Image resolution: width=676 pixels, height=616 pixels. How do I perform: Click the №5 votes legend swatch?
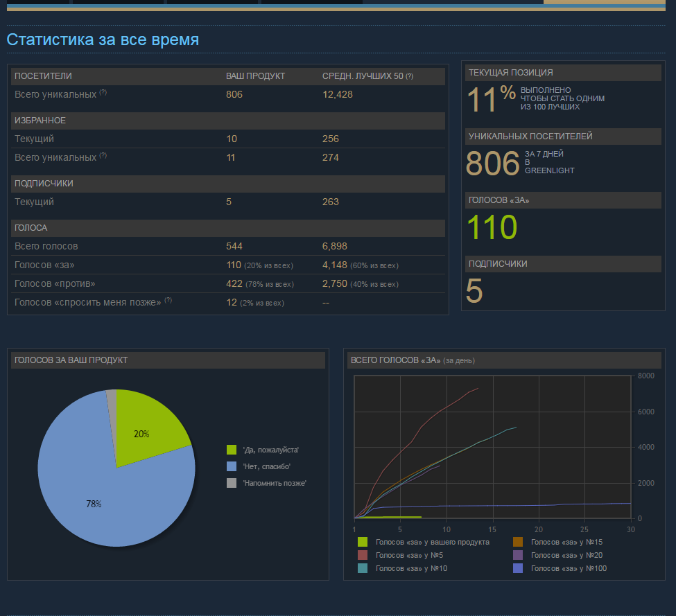362,555
